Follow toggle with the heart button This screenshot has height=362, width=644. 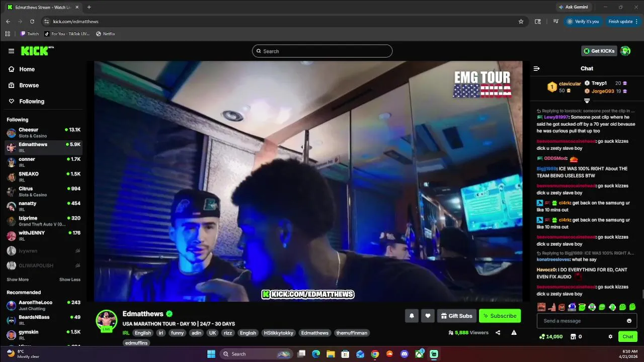pyautogui.click(x=428, y=316)
